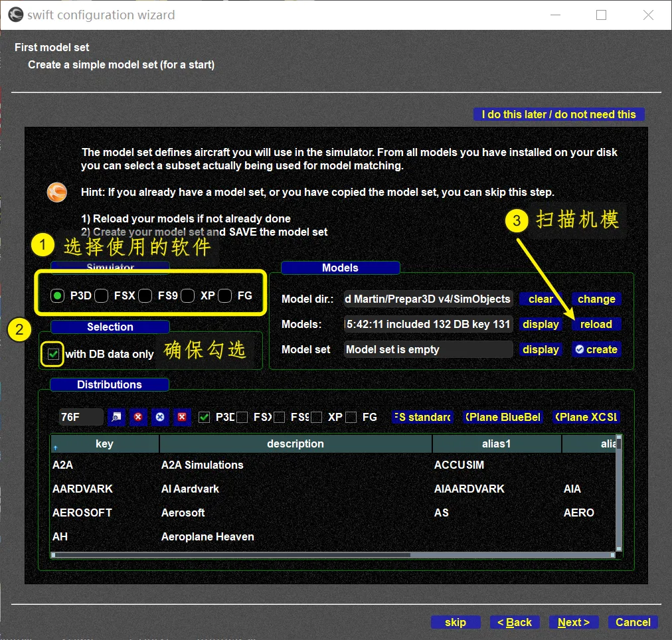Viewport: 672px width, 640px height.
Task: Toggle XP checkbox in Distributions filter
Action: click(x=317, y=417)
